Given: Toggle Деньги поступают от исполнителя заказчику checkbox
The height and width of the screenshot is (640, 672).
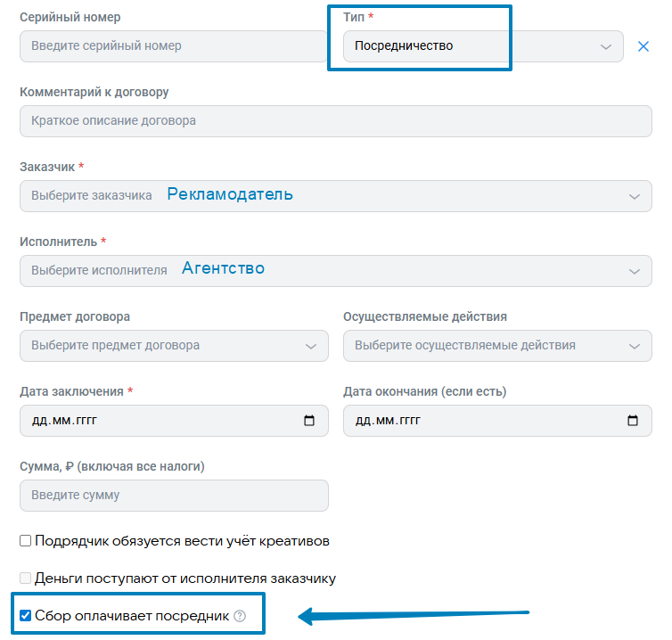Looking at the screenshot, I should click(25, 578).
